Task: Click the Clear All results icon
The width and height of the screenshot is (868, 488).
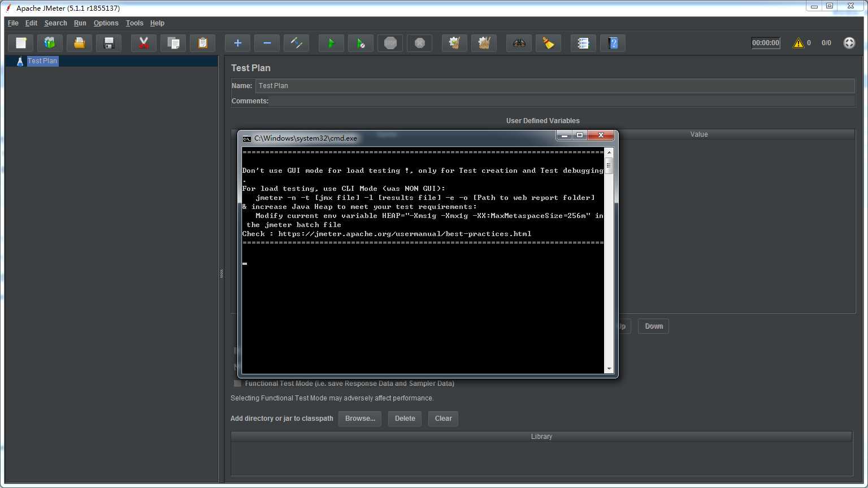Action: pyautogui.click(x=484, y=43)
